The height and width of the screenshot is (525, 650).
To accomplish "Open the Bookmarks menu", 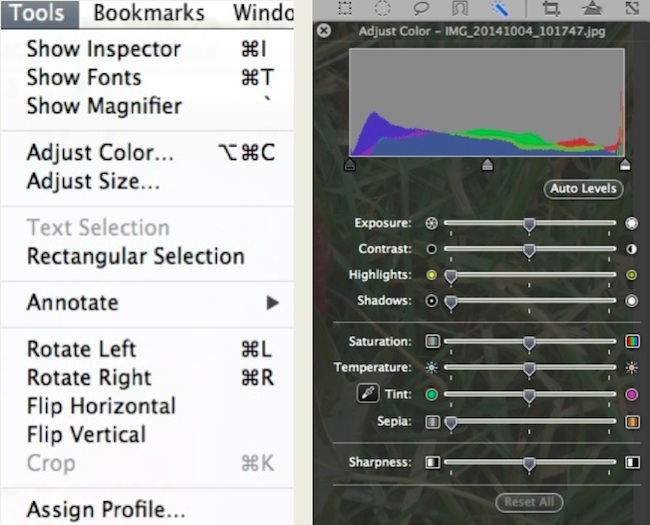I will tap(148, 13).
